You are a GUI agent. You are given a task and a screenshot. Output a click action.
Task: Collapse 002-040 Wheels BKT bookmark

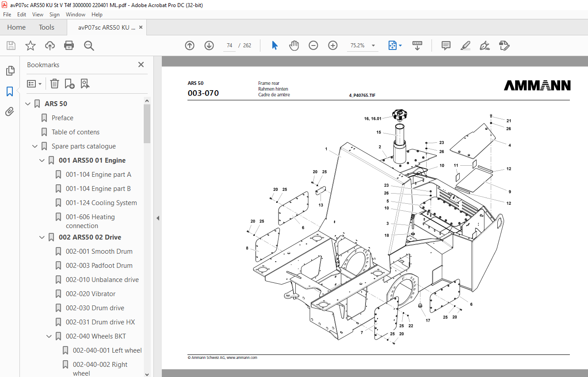[49, 336]
